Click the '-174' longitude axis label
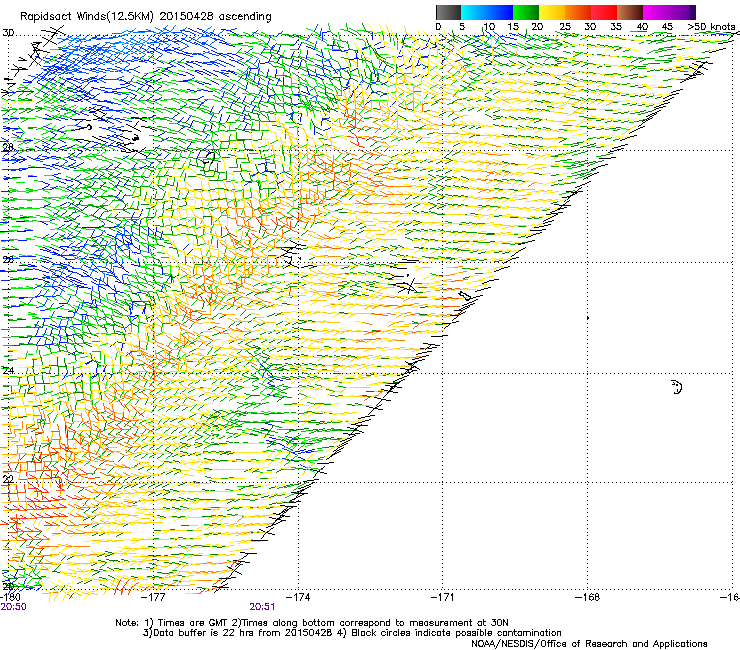740x650 pixels. pyautogui.click(x=298, y=597)
